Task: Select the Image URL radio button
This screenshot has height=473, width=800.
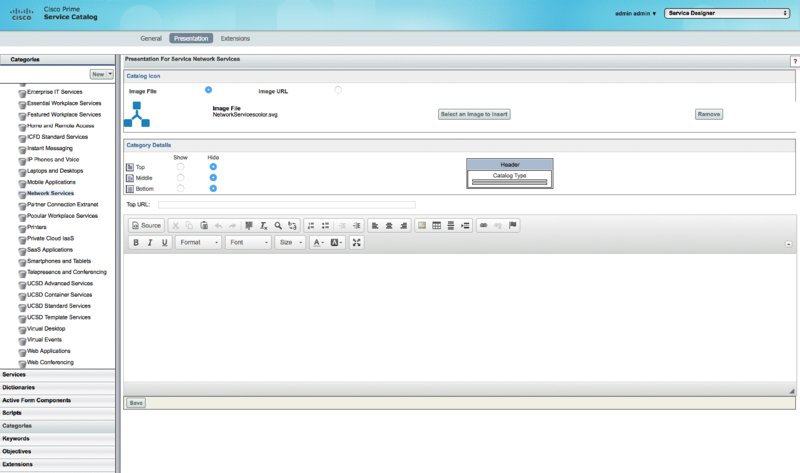Action: pyautogui.click(x=338, y=90)
